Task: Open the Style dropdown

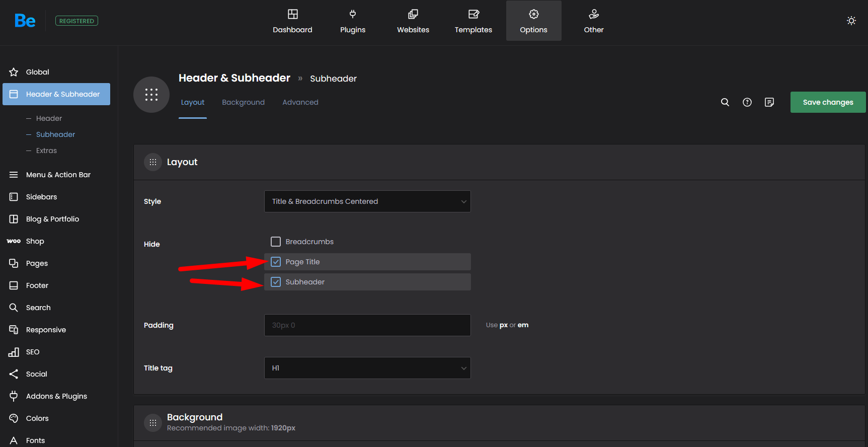Action: pos(367,201)
